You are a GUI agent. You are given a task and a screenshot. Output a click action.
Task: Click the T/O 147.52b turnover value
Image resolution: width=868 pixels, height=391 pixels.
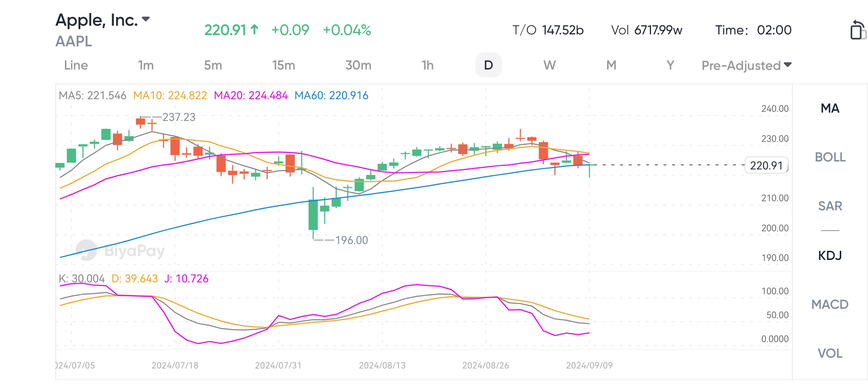548,30
